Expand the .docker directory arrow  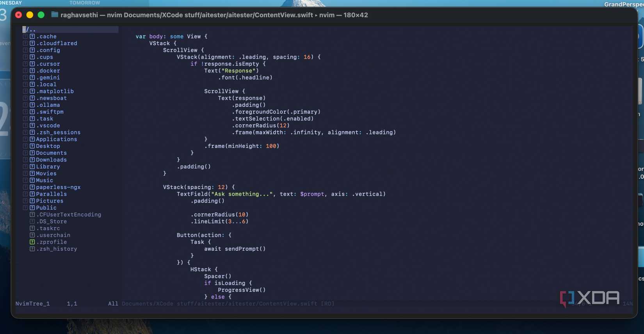pos(25,71)
